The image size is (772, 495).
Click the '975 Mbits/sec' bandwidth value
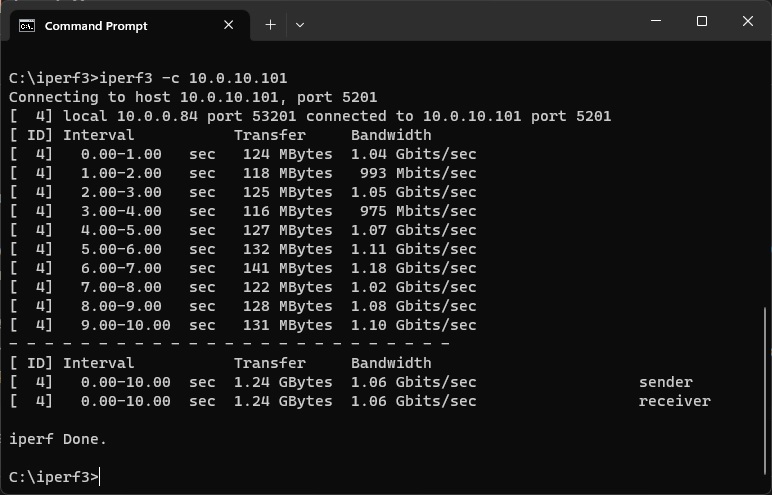[418, 211]
